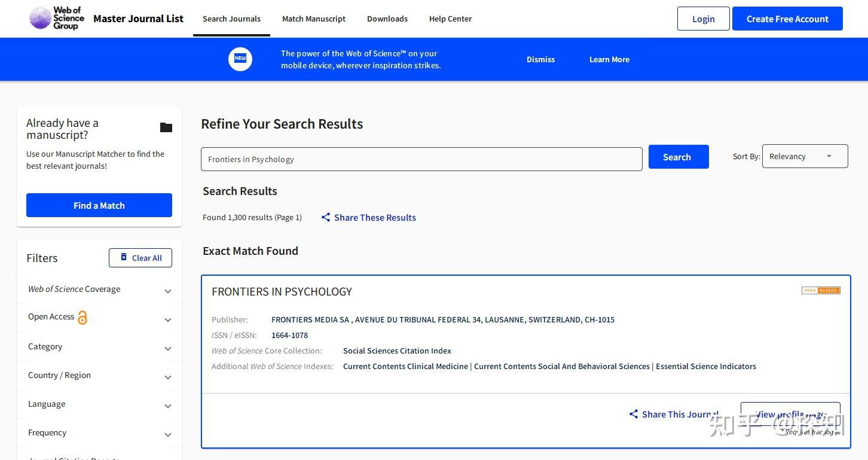Click the OPEN ACCESS badge on journal card
This screenshot has height=460, width=868.
(x=820, y=290)
